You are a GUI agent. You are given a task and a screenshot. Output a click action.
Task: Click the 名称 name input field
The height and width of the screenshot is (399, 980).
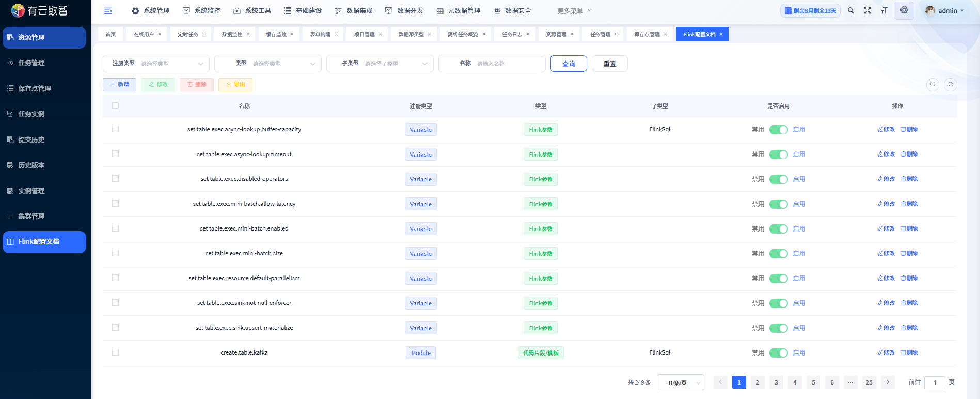(x=508, y=64)
